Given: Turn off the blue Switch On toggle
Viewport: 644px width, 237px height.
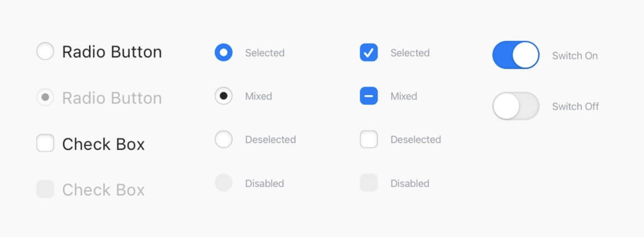Looking at the screenshot, I should (x=516, y=55).
